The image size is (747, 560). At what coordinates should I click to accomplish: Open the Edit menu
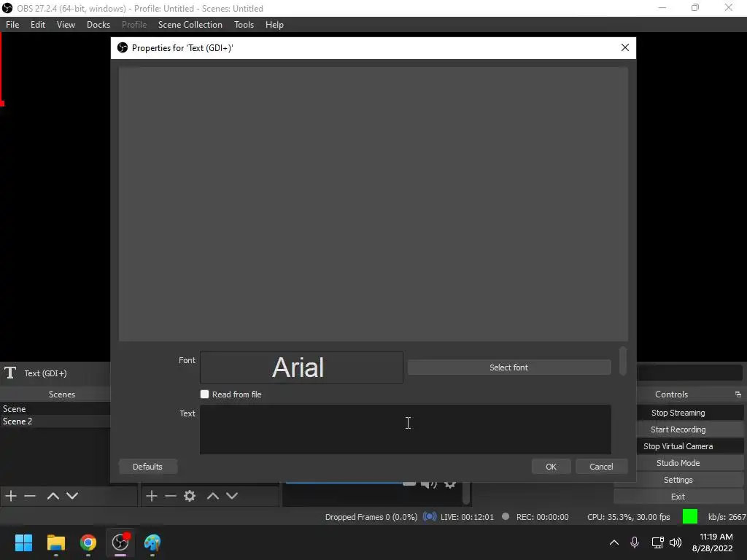[x=38, y=25]
